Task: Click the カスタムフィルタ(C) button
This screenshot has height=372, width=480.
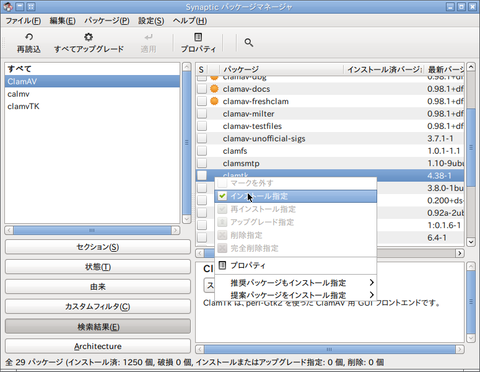Action: point(98,306)
